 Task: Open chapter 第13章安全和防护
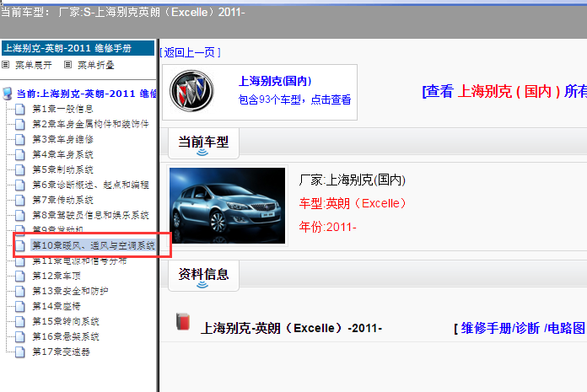(70, 291)
